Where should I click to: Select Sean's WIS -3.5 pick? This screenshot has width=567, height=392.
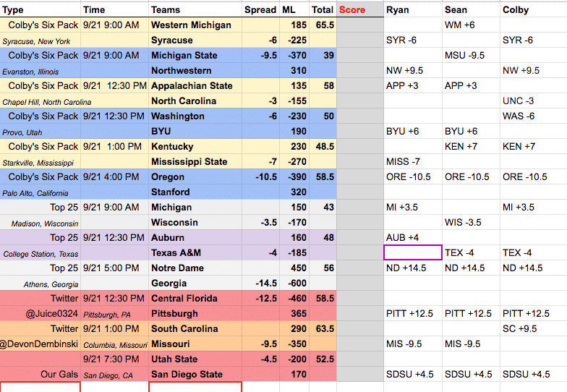471,223
